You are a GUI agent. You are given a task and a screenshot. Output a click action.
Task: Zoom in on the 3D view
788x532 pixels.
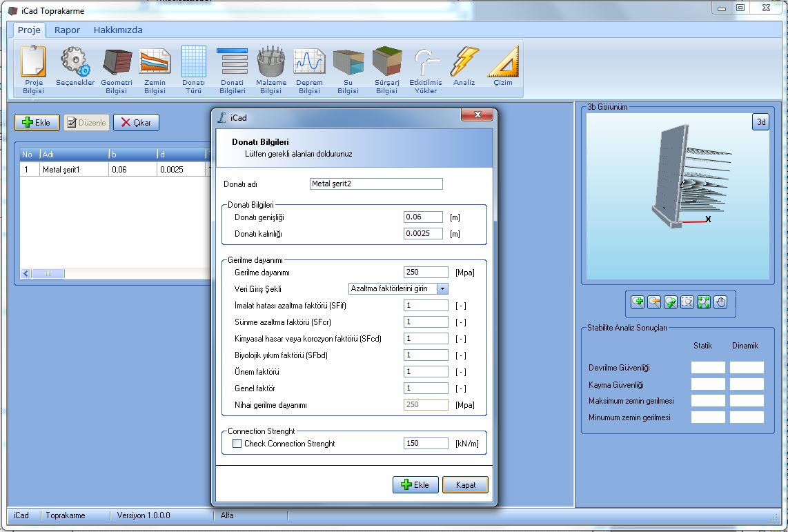(638, 302)
